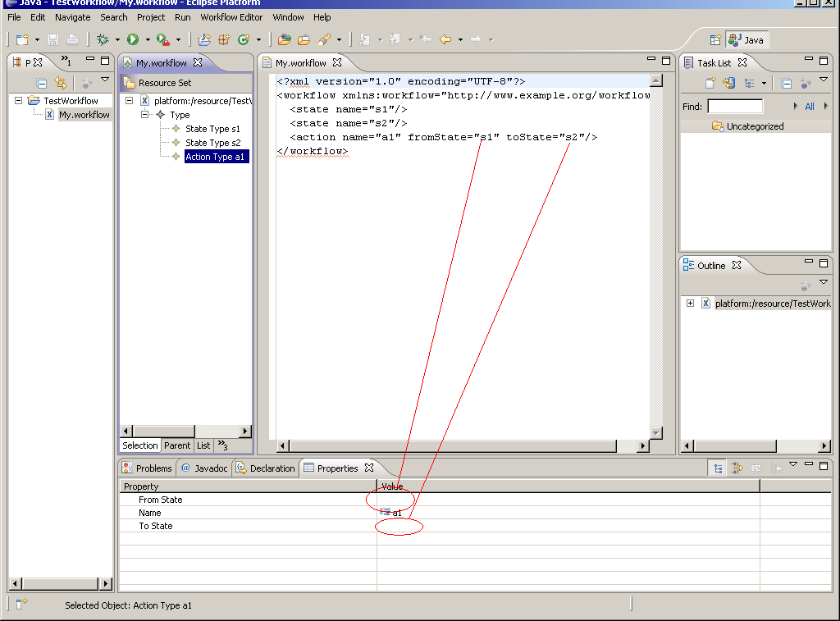
Task: Click the Open Perspective icon
Action: (x=715, y=39)
